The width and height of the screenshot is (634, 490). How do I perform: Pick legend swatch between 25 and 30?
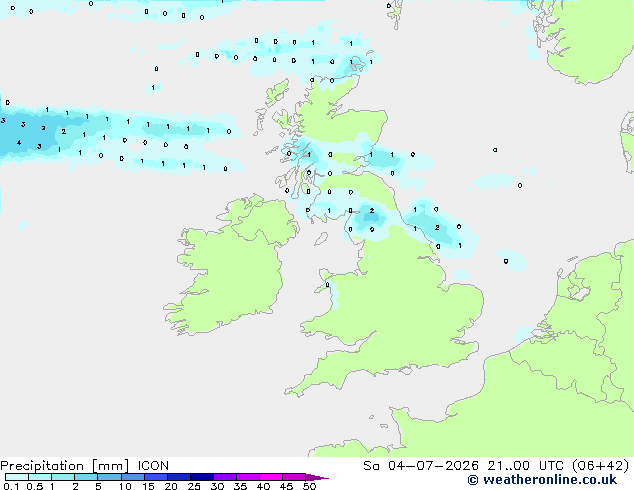[201, 477]
